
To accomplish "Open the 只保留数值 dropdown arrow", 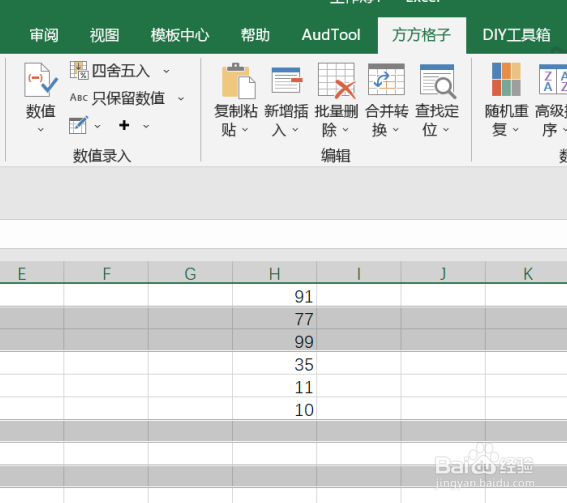I will point(181,98).
